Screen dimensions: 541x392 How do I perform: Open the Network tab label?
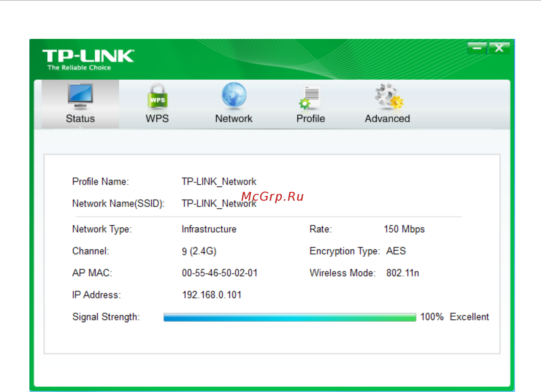(234, 119)
